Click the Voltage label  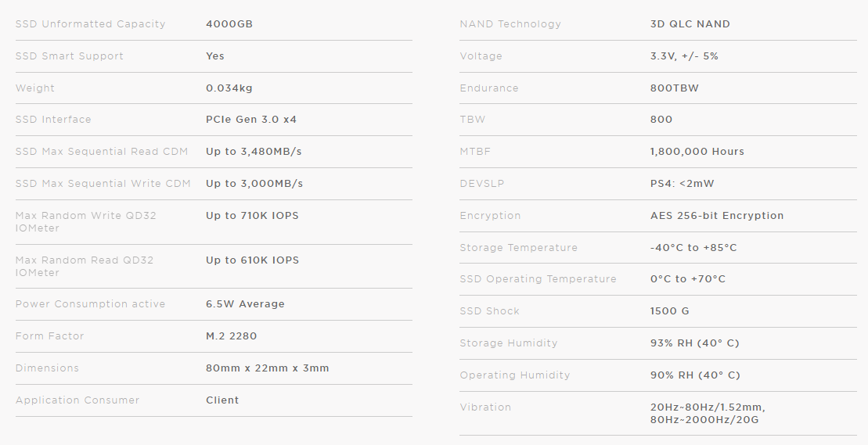point(481,56)
